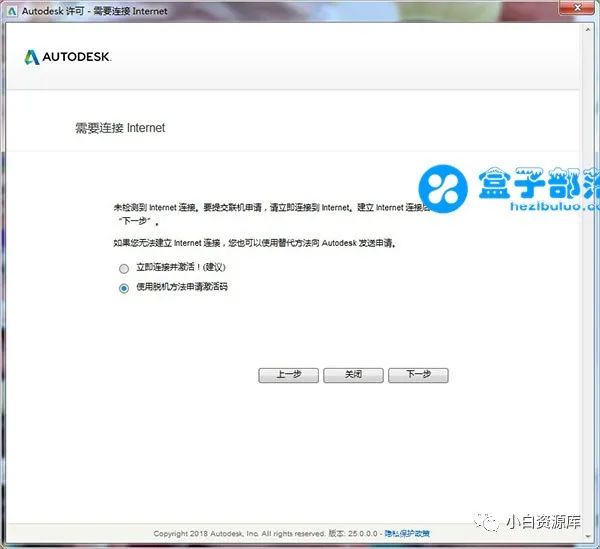Viewport: 600px width, 549px height.
Task: Open the 隐私保护政策 privacy link
Action: coord(407,533)
